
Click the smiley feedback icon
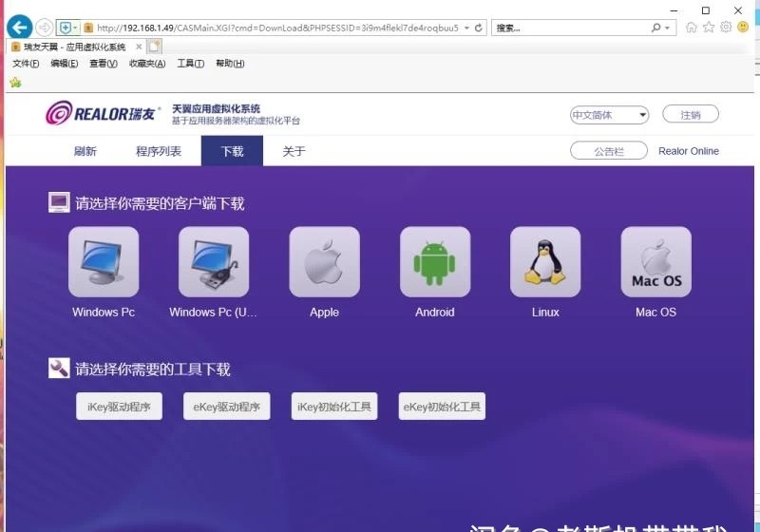(x=743, y=28)
